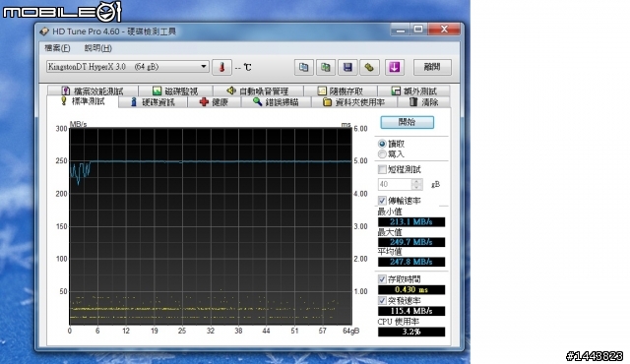Select 讀取 read radio button

[x=382, y=144]
